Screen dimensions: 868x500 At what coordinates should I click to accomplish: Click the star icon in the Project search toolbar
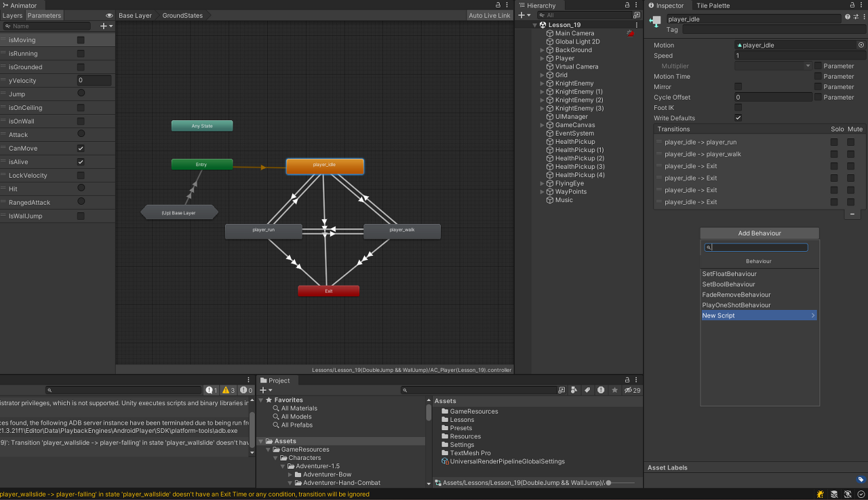(614, 390)
